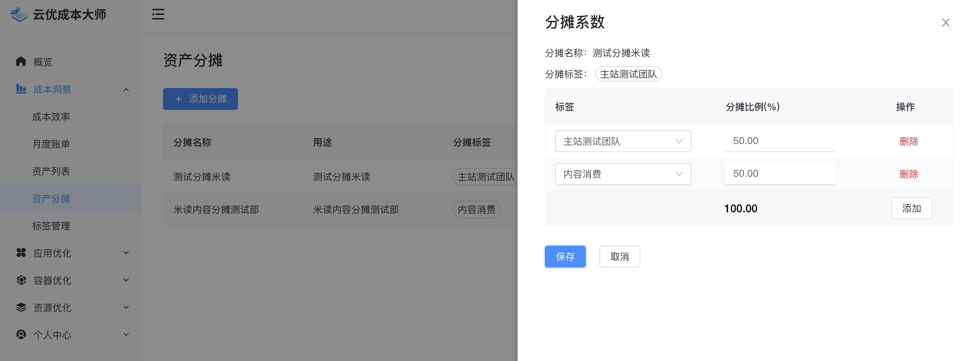Click the ratio input for 内容消费

tap(780, 174)
